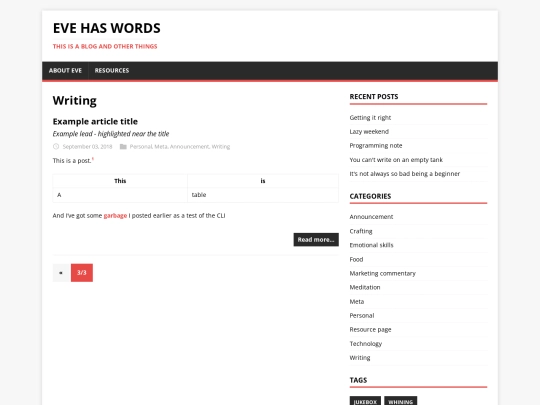The height and width of the screenshot is (405, 540).
Task: Open recent post Lazy weekend
Action: (x=369, y=132)
